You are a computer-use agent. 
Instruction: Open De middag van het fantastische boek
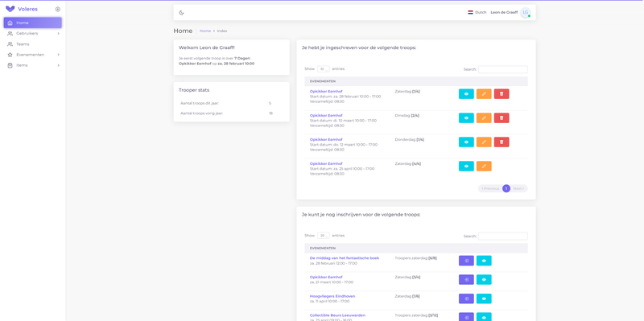click(345, 257)
